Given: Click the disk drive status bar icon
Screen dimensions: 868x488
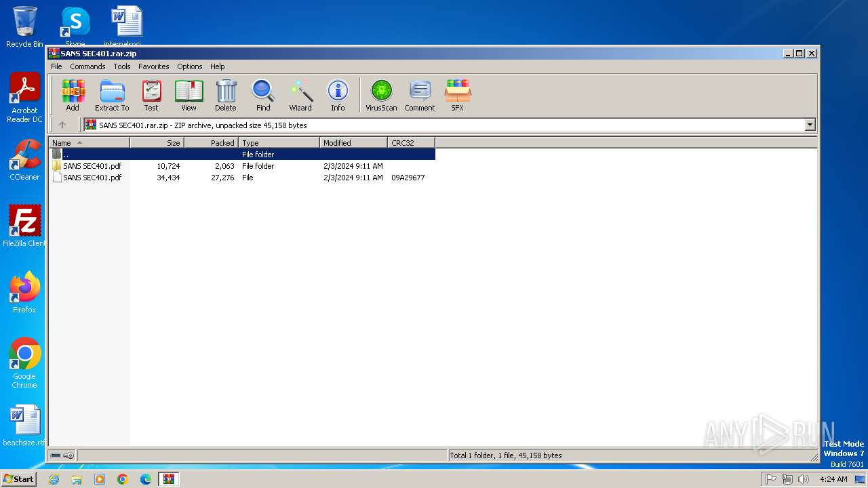Looking at the screenshot, I should (x=56, y=455).
